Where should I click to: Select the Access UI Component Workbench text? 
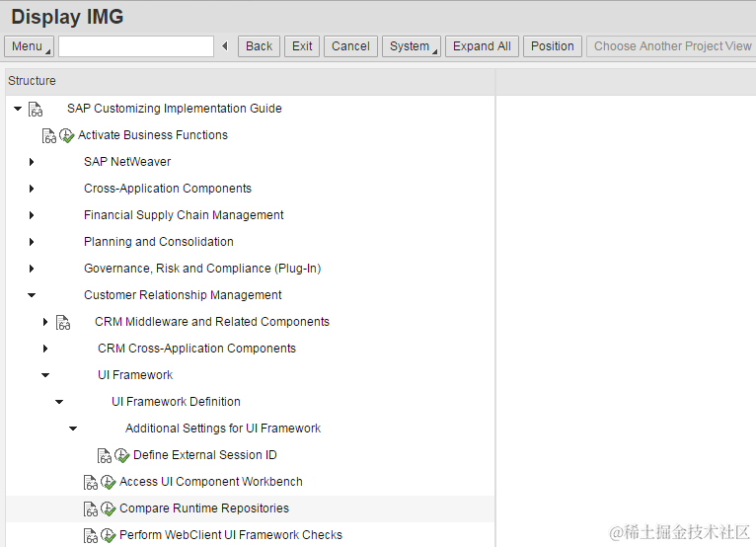(211, 482)
